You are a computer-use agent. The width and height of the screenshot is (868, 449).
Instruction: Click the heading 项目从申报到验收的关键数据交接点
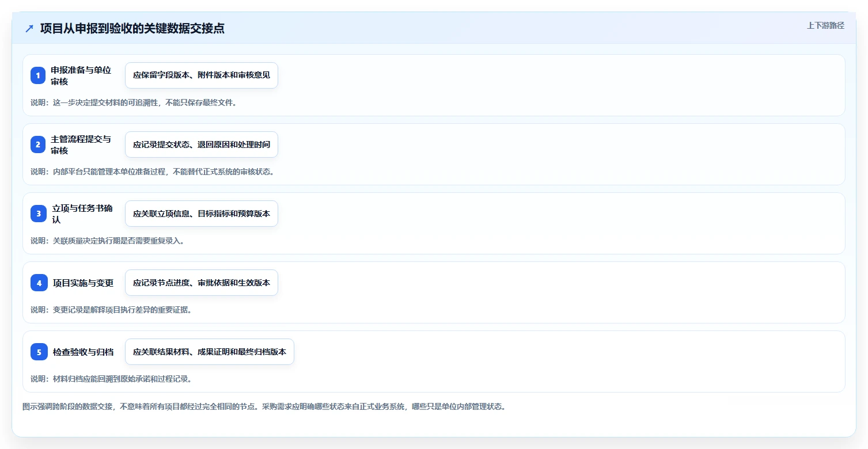point(132,29)
